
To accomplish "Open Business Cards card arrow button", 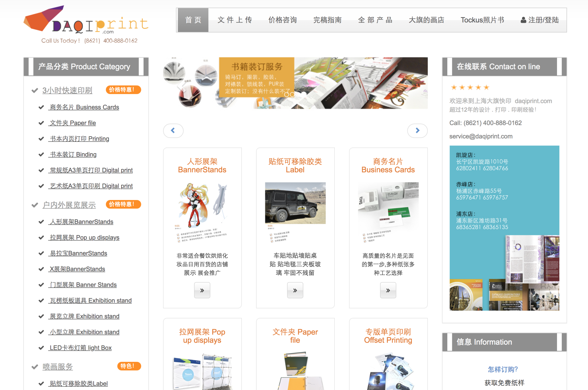I will (388, 290).
